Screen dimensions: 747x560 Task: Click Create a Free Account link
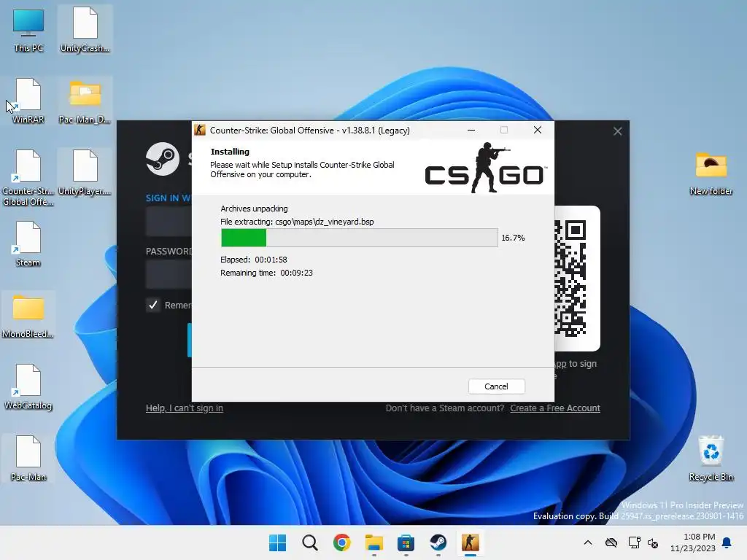(555, 408)
